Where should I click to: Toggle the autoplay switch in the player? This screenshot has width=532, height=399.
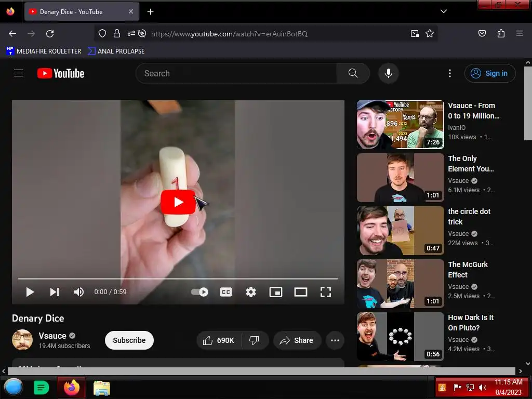199,292
